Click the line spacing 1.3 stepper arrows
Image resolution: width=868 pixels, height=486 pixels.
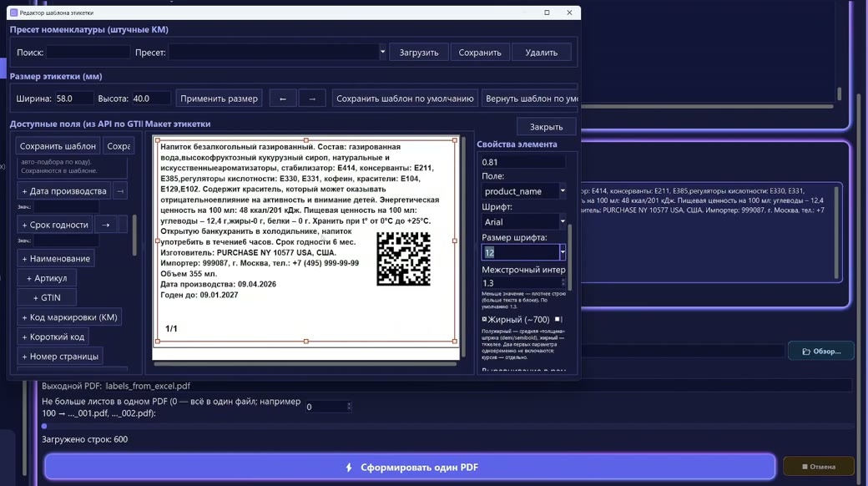pyautogui.click(x=563, y=282)
